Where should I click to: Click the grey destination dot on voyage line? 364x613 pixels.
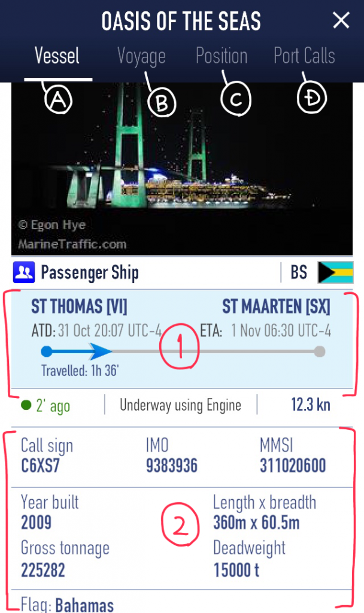coord(320,351)
